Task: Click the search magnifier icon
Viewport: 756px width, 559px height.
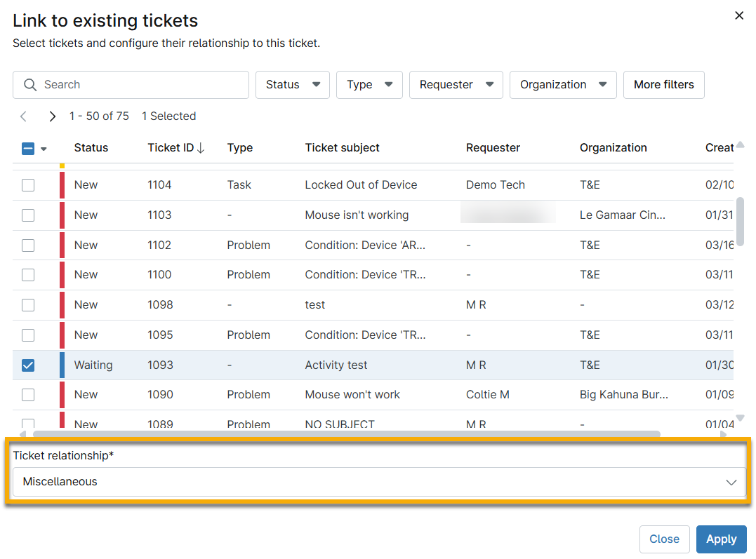Action: (x=29, y=85)
